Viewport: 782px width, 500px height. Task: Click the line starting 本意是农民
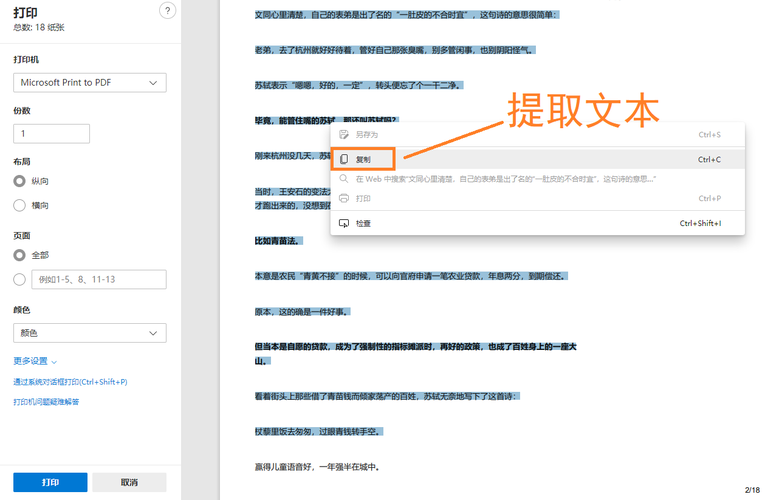coord(411,276)
